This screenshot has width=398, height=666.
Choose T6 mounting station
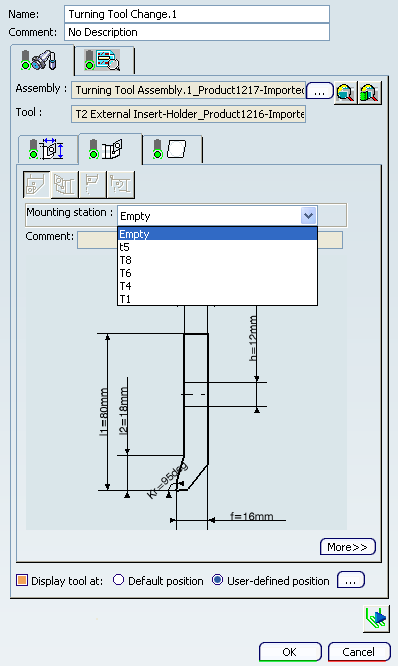coord(217,273)
